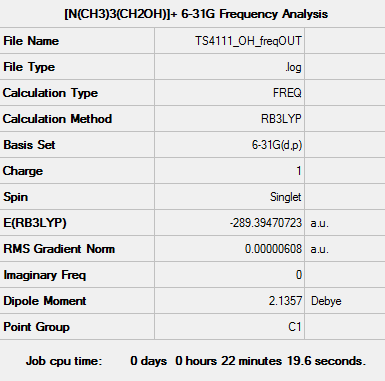
Task: Click the Charge value cell
Action: click(230, 171)
